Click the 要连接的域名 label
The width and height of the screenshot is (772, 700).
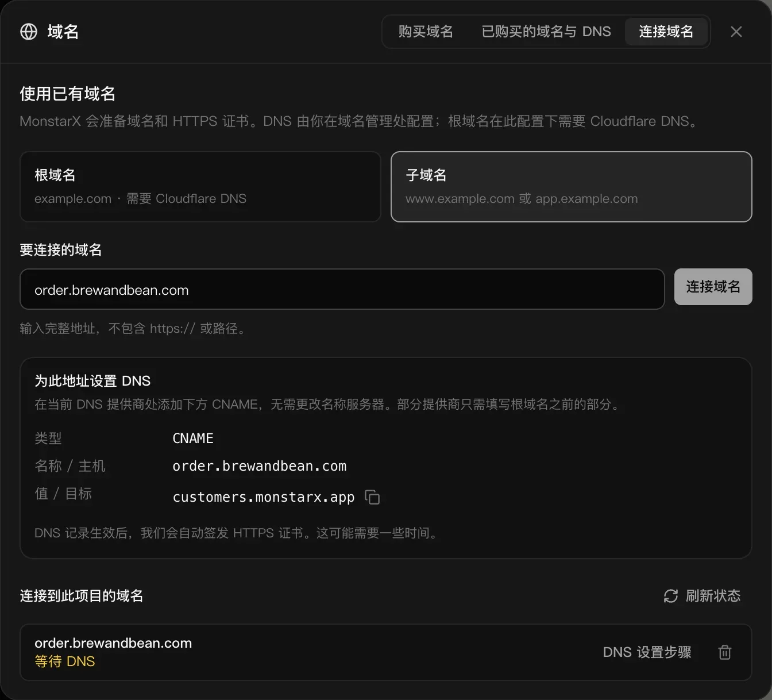click(61, 250)
